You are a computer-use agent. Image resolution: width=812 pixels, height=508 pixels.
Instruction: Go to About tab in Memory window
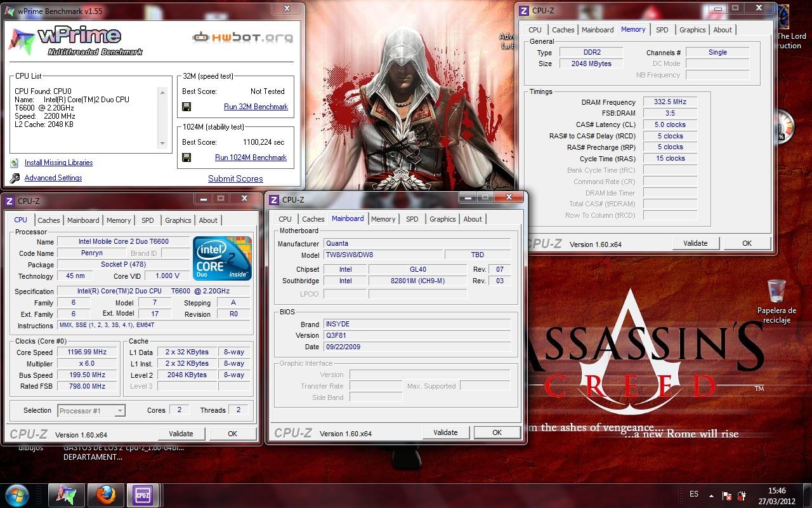pyautogui.click(x=723, y=30)
